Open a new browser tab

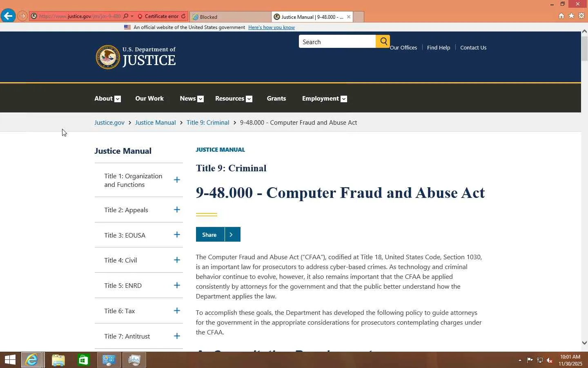point(358,17)
